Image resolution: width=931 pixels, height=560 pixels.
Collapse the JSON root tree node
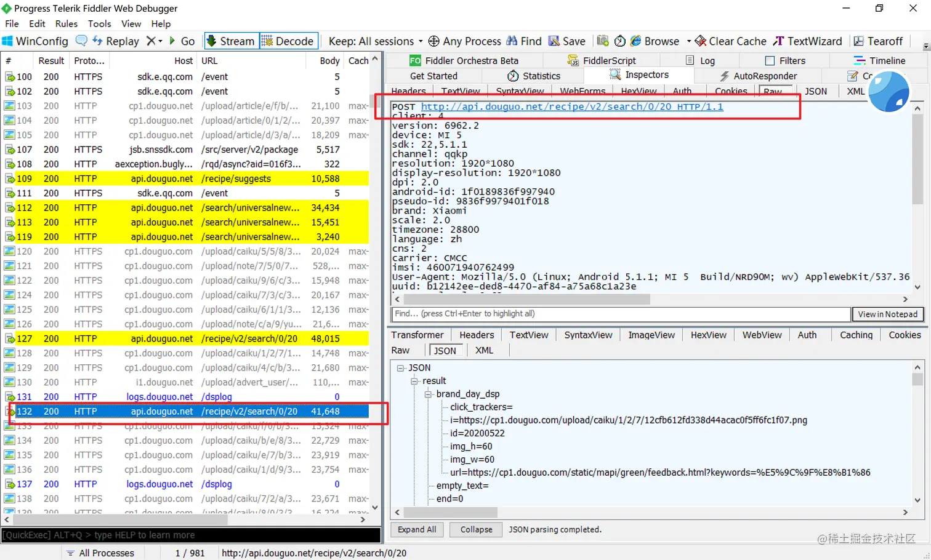[x=400, y=368]
